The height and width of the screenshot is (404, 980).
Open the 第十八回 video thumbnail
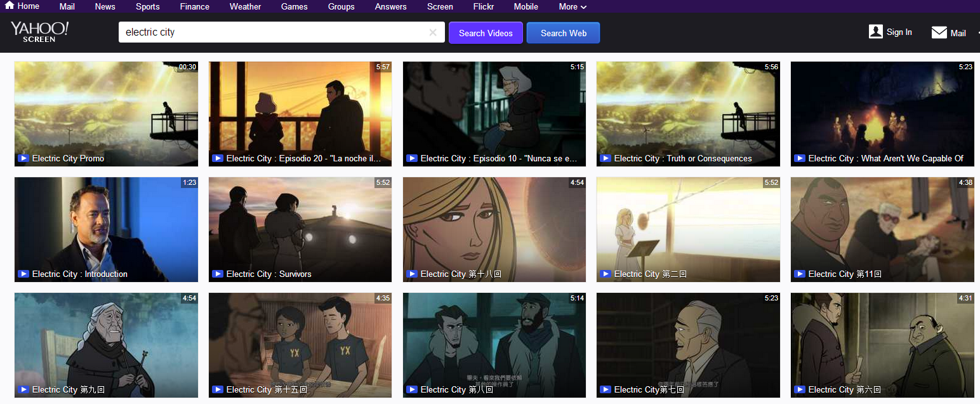pos(494,229)
